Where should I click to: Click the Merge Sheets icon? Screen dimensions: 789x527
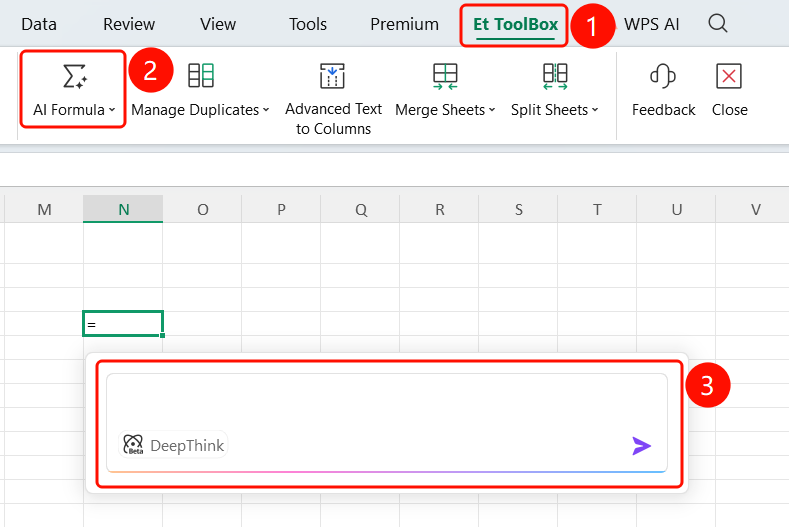point(445,77)
